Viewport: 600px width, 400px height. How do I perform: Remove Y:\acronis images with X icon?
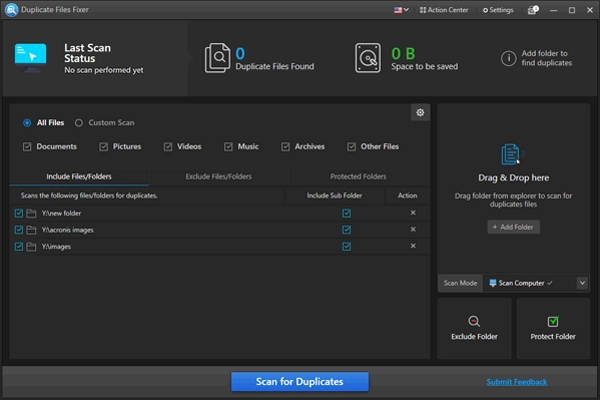coord(413,229)
